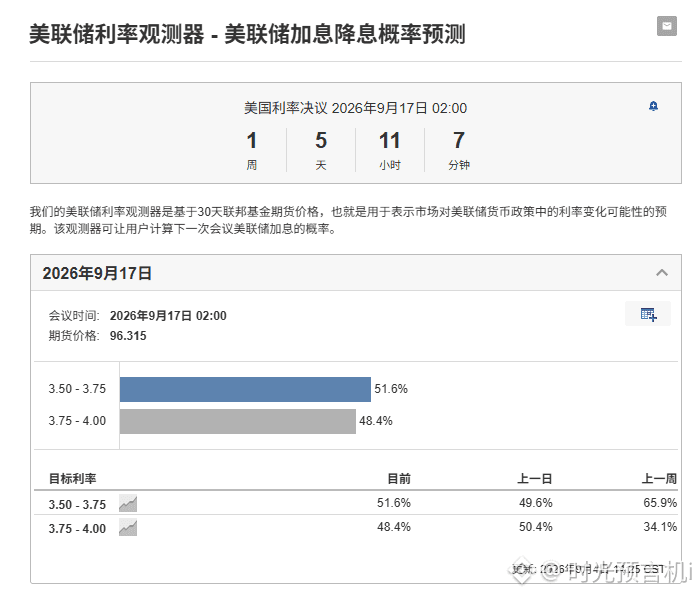
Task: Click the 目标利率 column header
Action: [x=72, y=479]
